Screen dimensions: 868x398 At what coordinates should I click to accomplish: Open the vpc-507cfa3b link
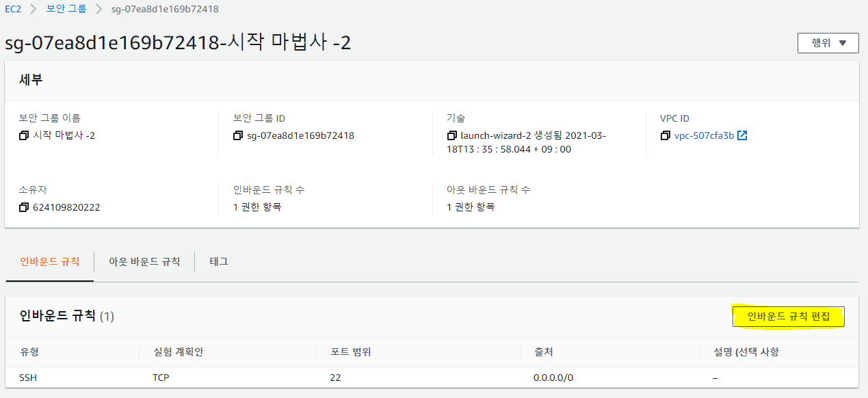point(704,135)
